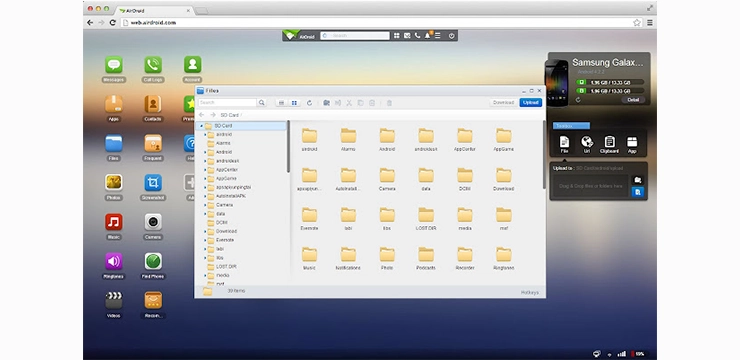Select the Alarms folder in tree

(x=223, y=143)
